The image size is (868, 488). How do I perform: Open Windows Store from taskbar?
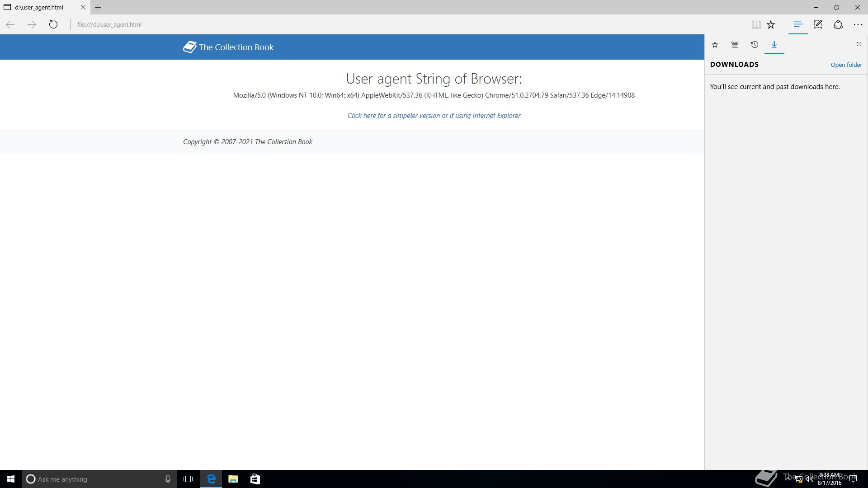pos(255,479)
